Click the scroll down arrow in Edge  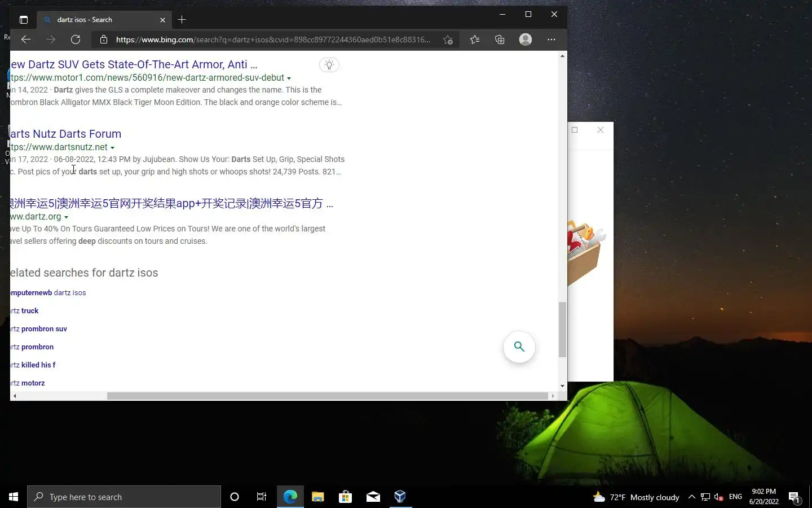click(562, 386)
